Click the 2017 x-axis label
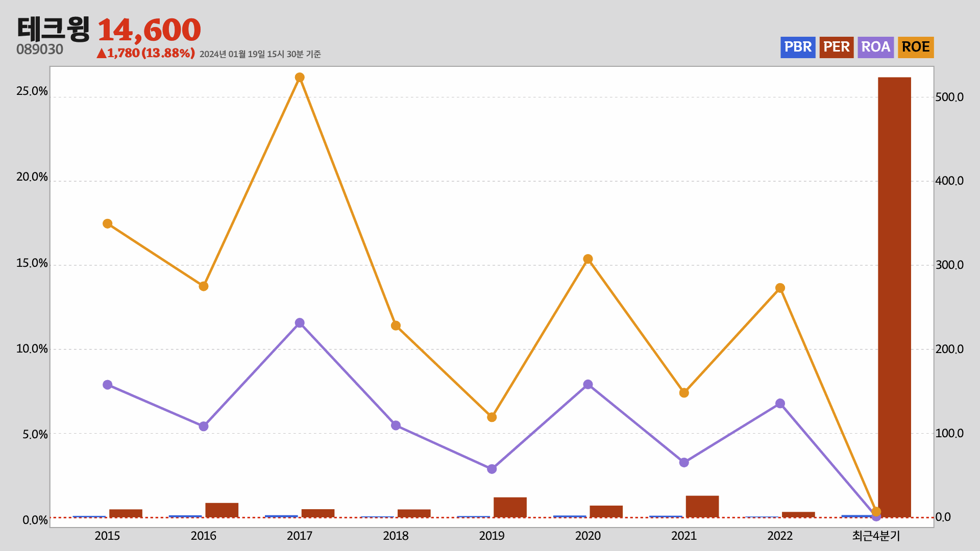This screenshot has height=551, width=980. (300, 536)
